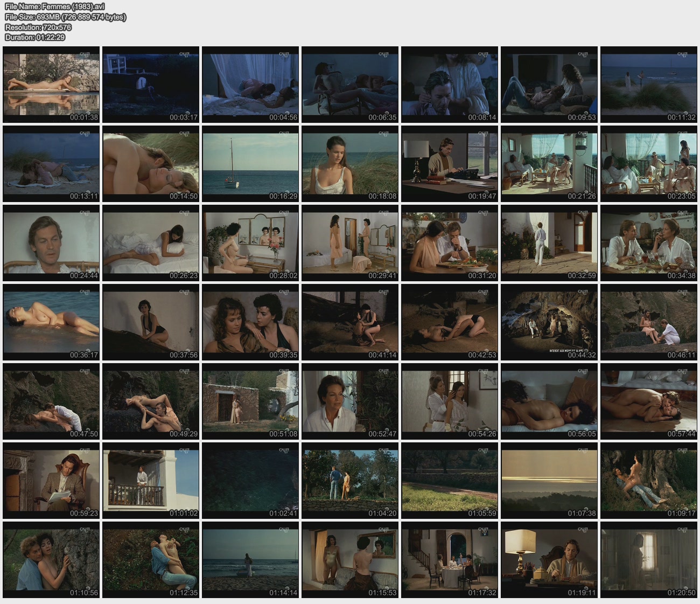Open the frame timestamped 00:19:47
This screenshot has height=604, width=700.
coord(450,164)
